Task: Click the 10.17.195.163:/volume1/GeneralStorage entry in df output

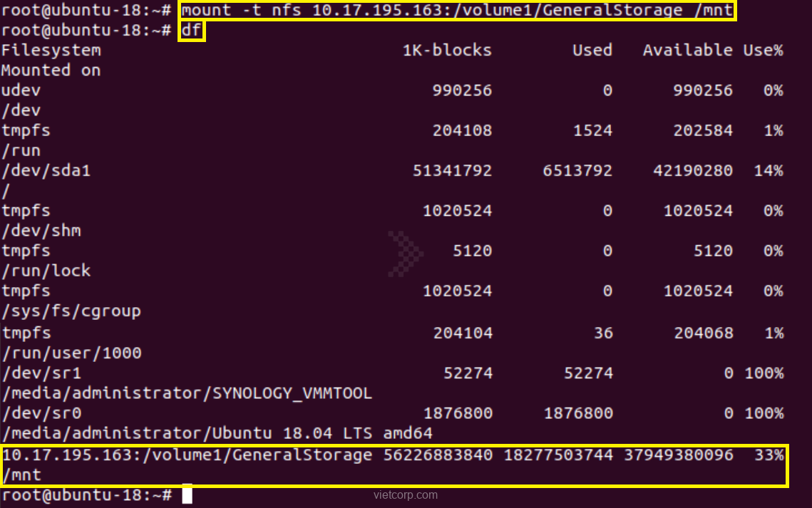Action: point(186,455)
